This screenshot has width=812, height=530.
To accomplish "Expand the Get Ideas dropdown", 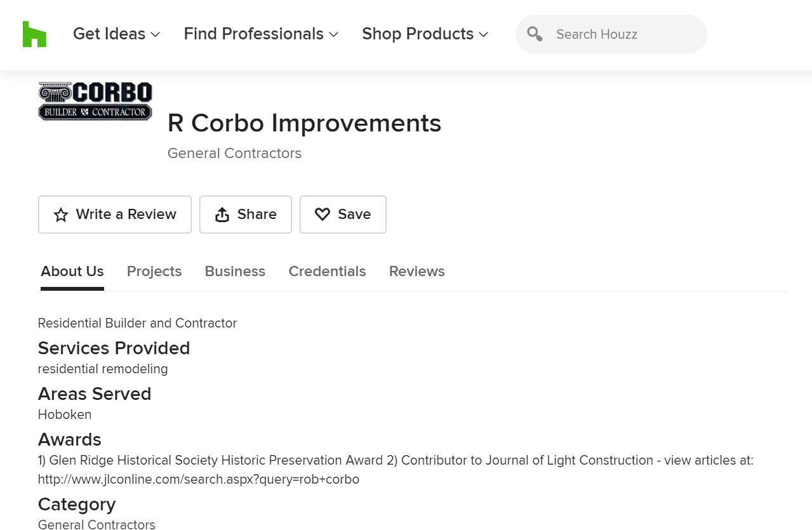I will click(116, 34).
